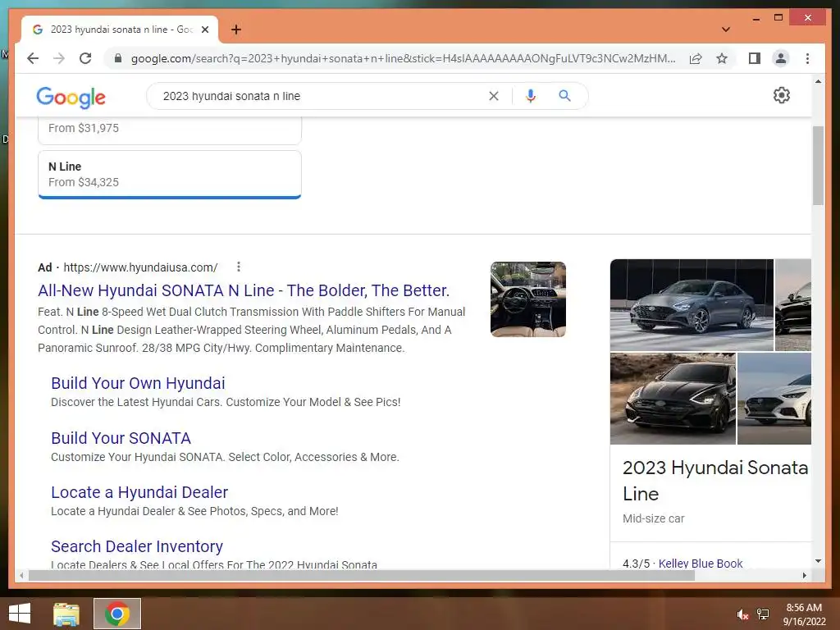View site info via the padlock icon
840x630 pixels.
(x=118, y=58)
